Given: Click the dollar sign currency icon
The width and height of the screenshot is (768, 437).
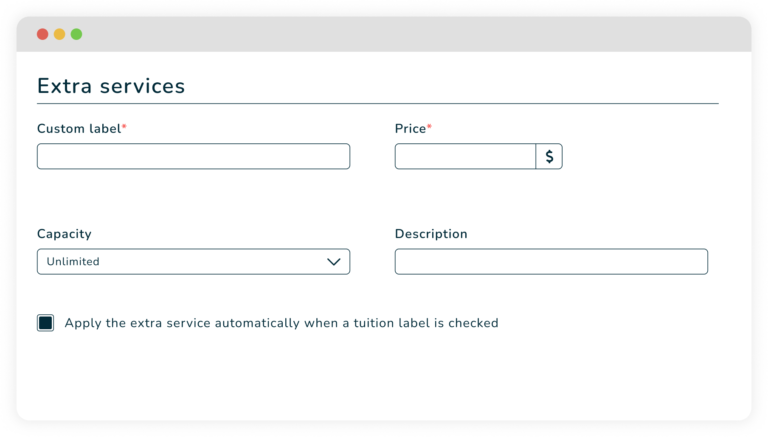Looking at the screenshot, I should tap(549, 157).
